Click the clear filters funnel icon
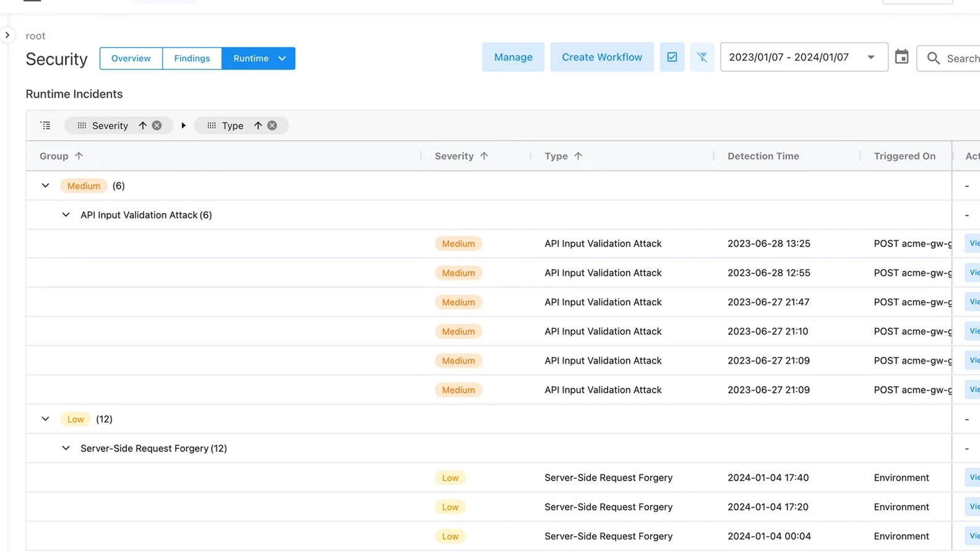 point(702,57)
